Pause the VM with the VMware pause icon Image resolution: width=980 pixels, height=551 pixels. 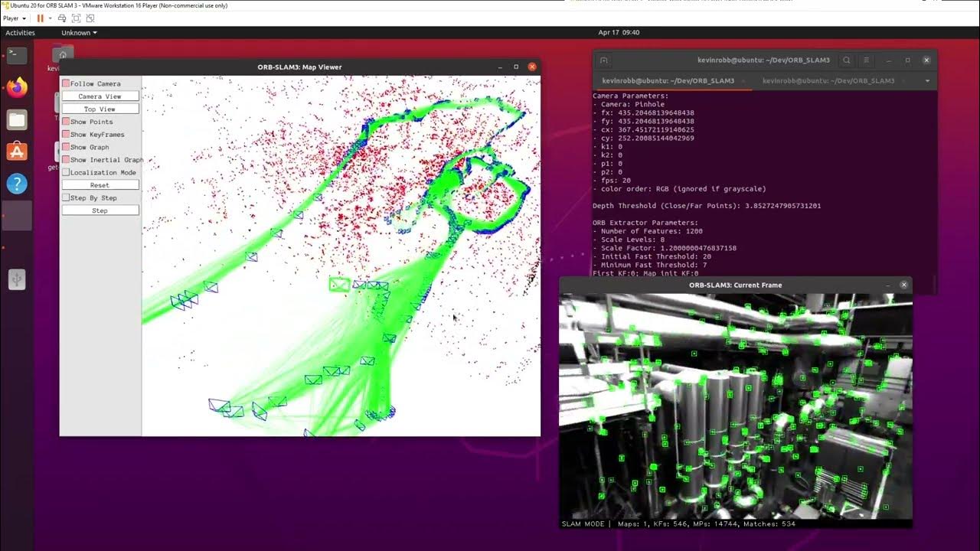(x=41, y=18)
